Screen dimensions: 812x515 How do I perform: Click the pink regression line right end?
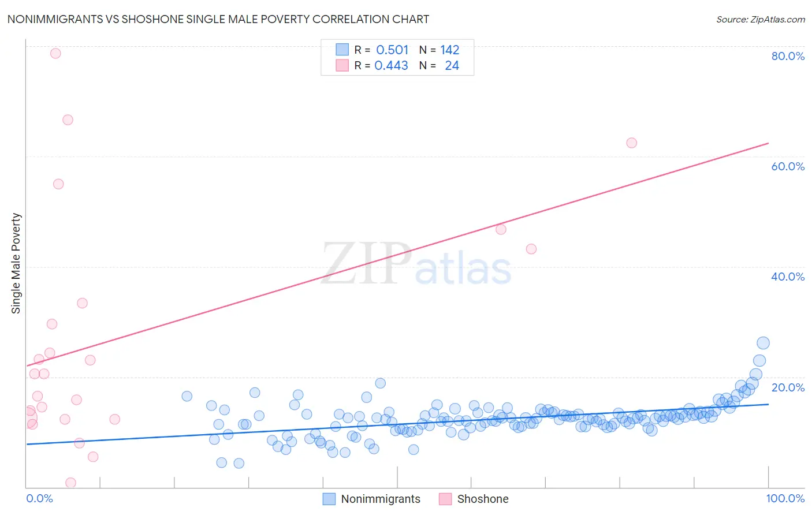[768, 143]
